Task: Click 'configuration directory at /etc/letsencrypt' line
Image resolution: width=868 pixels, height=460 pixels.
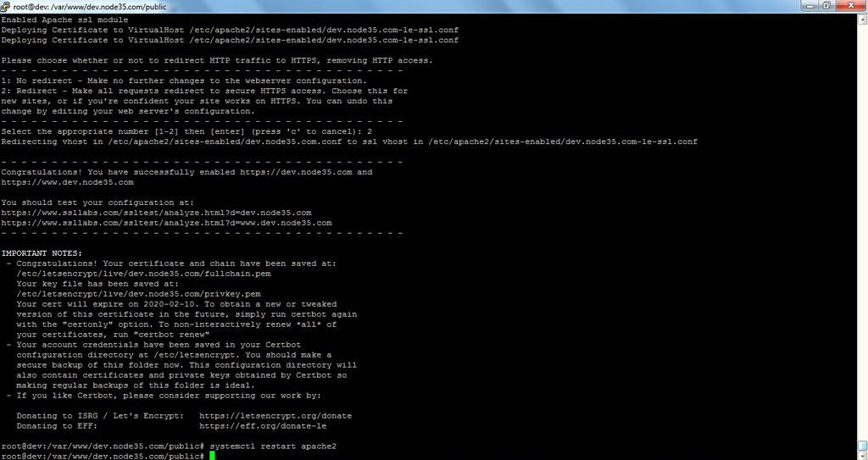Action: tap(174, 355)
